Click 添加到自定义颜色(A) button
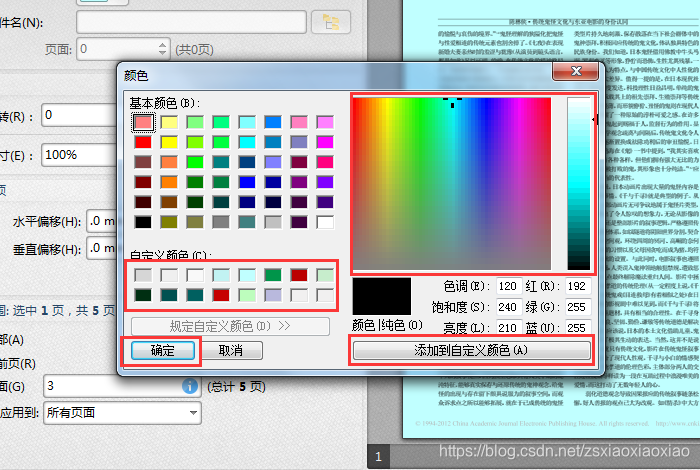The image size is (700, 470). (471, 350)
